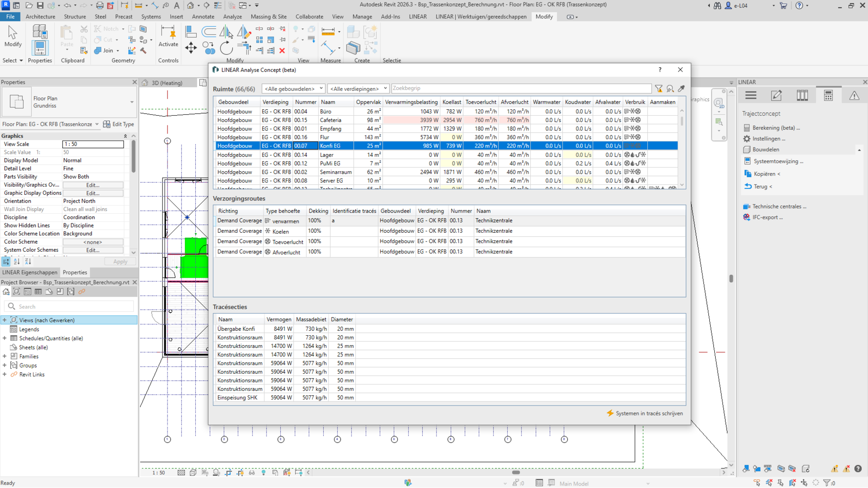868x488 pixels.
Task: Toggle A-Z alphabetical sort in Properties
Action: 17,262
